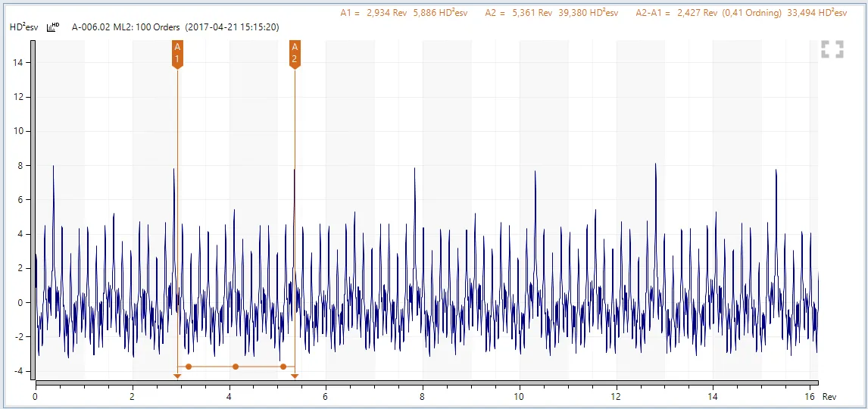
Task: Click the HD chart type icon
Action: tap(53, 27)
